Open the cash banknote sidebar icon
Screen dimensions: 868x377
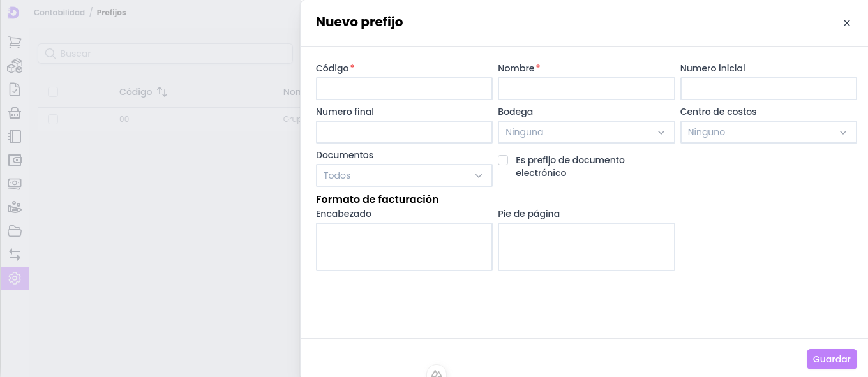click(x=15, y=184)
